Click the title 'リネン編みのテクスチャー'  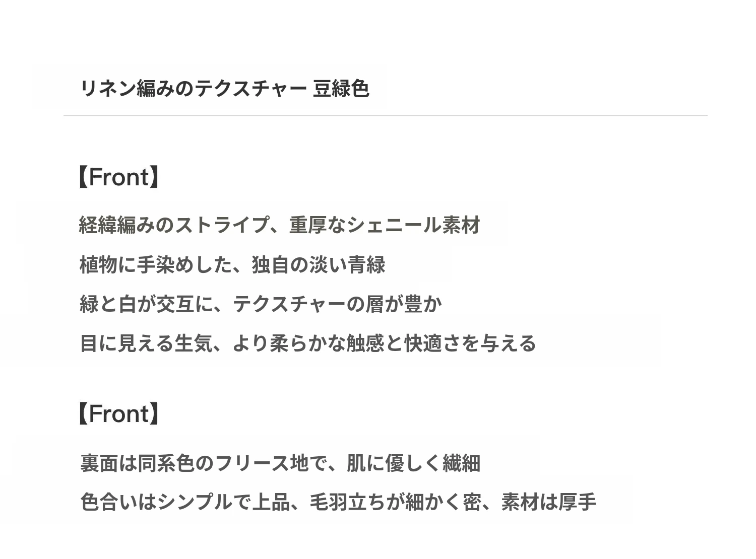[x=193, y=89]
